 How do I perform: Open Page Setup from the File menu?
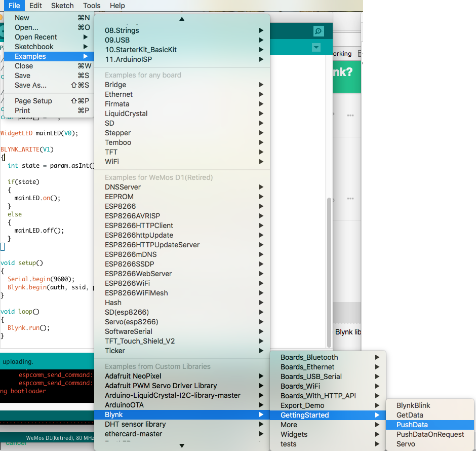coord(49,101)
